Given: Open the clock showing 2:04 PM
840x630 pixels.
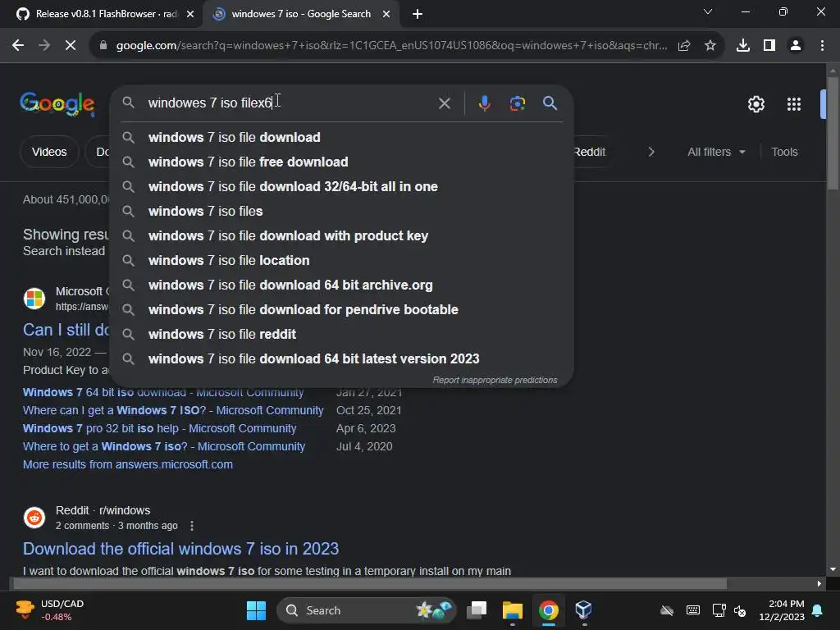Looking at the screenshot, I should point(782,610).
